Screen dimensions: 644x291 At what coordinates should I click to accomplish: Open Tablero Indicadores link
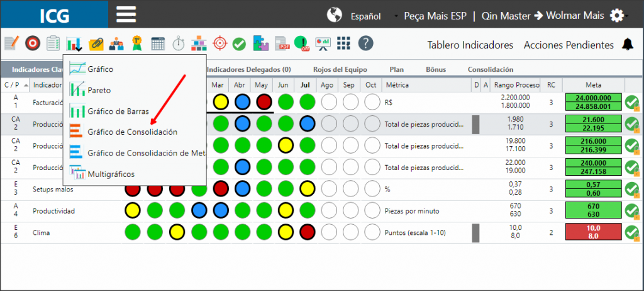tap(470, 45)
